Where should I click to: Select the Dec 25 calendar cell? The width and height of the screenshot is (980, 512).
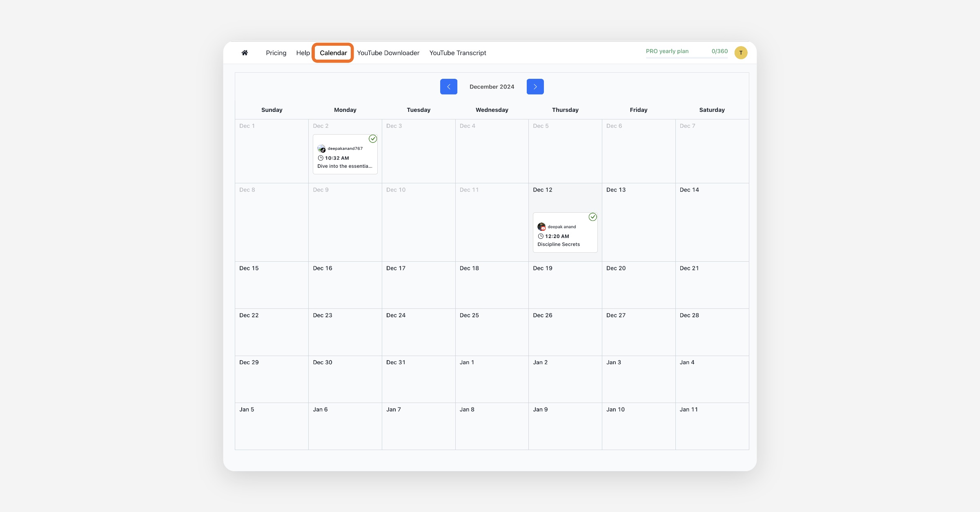click(x=492, y=332)
